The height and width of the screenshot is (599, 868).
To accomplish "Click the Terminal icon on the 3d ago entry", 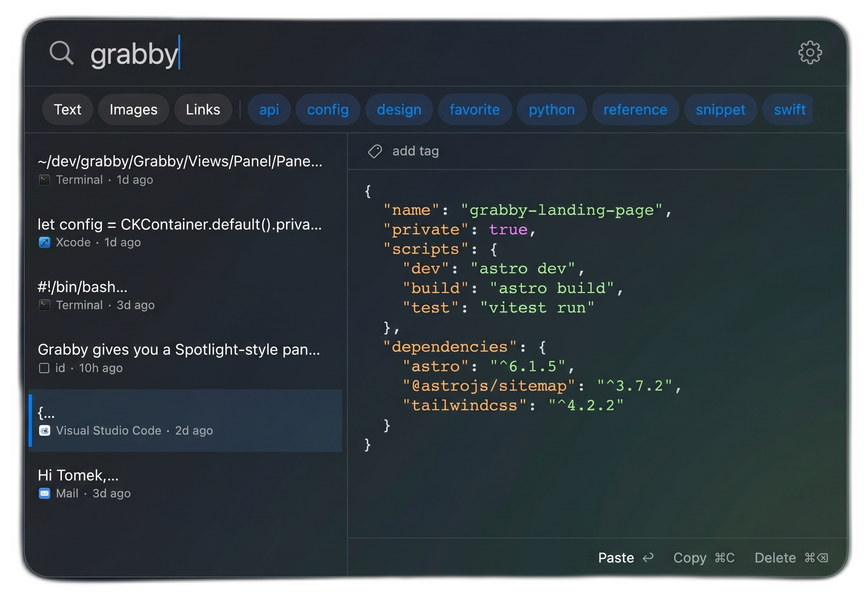I will (44, 306).
